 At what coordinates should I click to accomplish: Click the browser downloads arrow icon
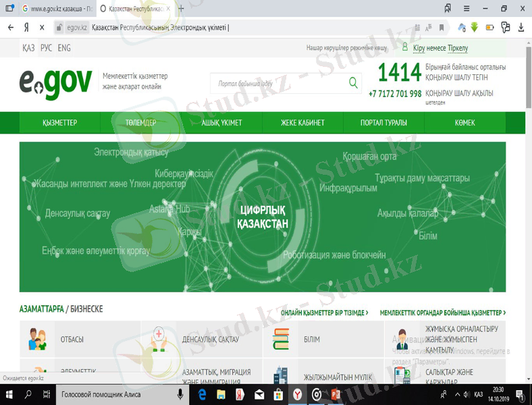point(521,28)
